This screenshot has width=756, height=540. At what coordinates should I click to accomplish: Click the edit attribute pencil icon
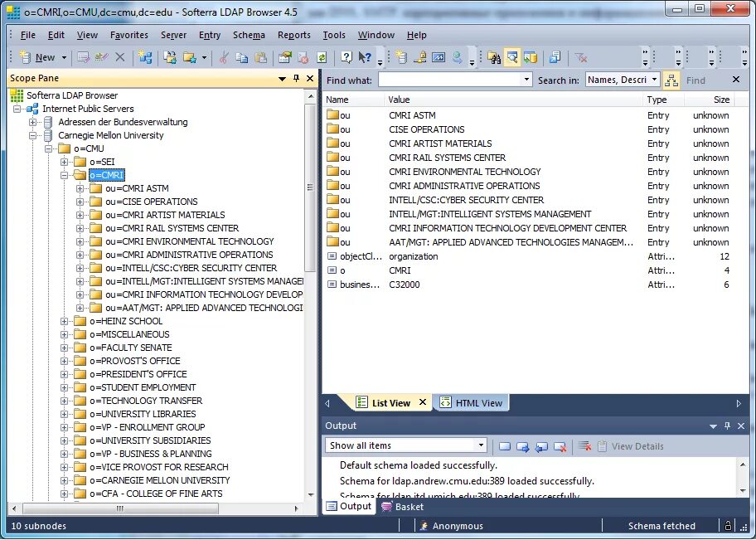pyautogui.click(x=84, y=57)
